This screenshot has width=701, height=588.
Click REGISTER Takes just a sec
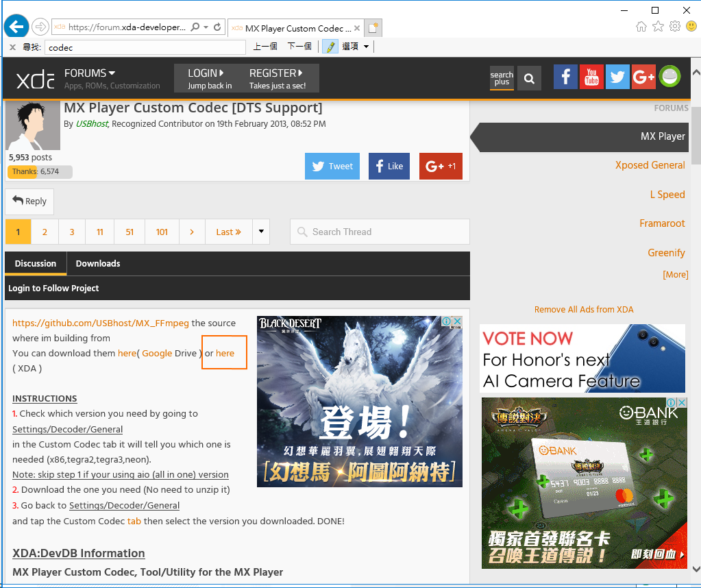(x=278, y=79)
